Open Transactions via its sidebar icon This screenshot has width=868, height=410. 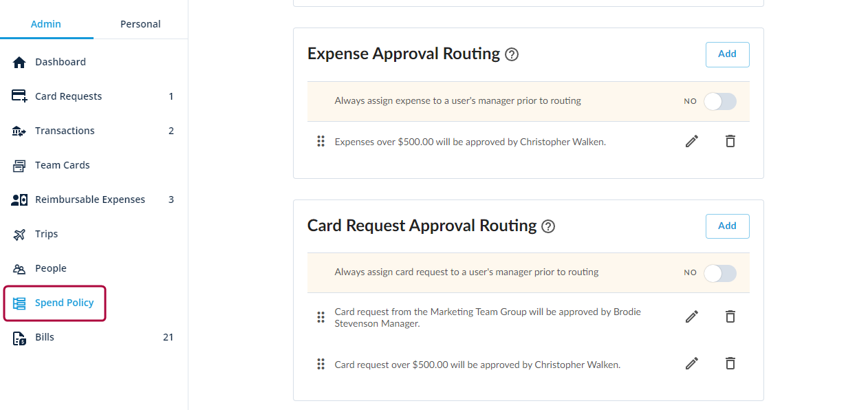(x=19, y=130)
